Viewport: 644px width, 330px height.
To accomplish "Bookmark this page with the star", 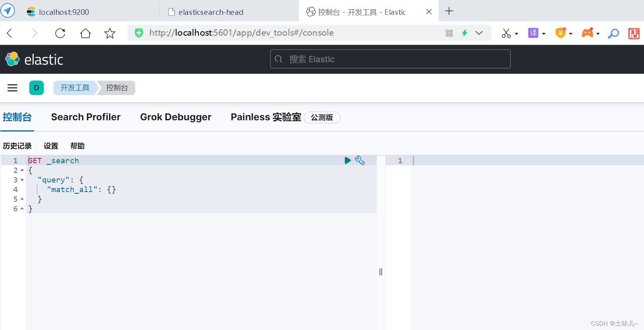I will (110, 33).
